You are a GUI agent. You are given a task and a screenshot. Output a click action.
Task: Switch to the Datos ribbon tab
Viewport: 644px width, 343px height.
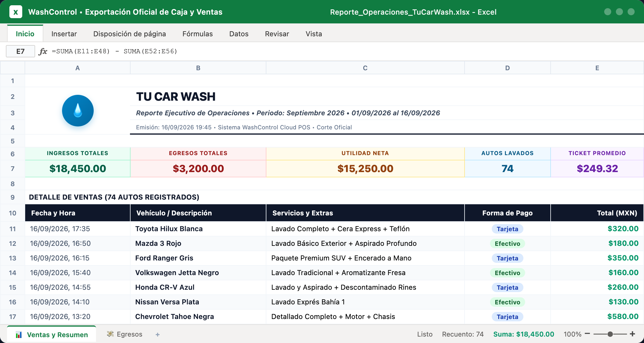pos(239,34)
